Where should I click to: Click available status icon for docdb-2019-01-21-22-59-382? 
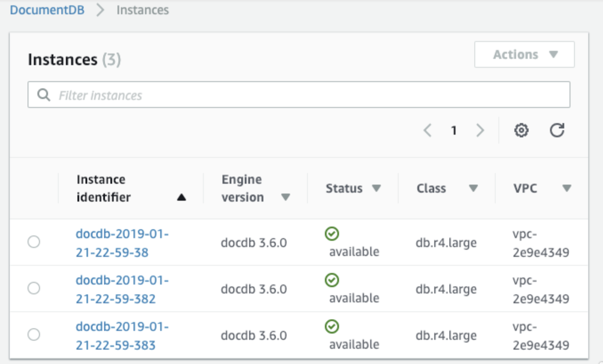332,280
